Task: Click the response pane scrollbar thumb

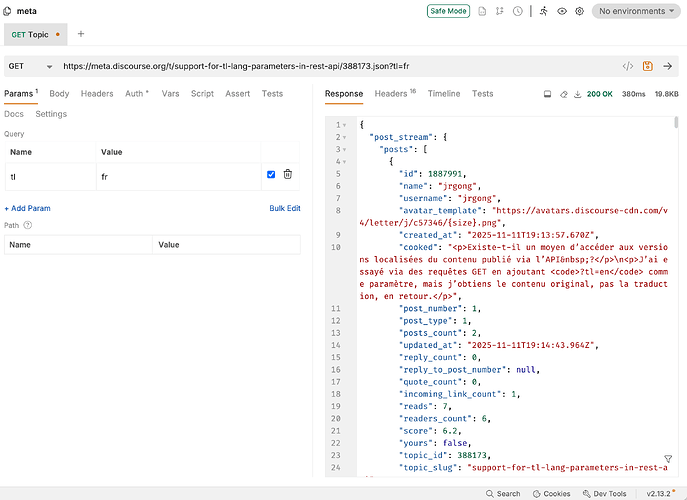Action: (676, 122)
